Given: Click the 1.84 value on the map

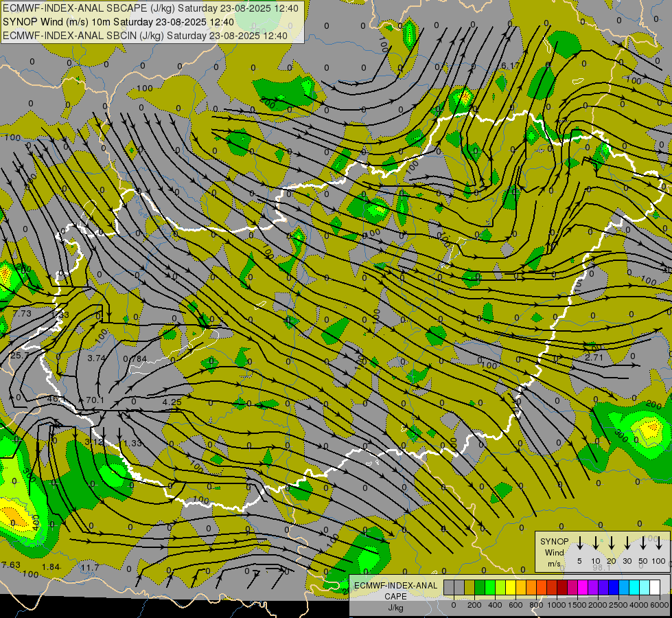Looking at the screenshot, I should coord(51,567).
